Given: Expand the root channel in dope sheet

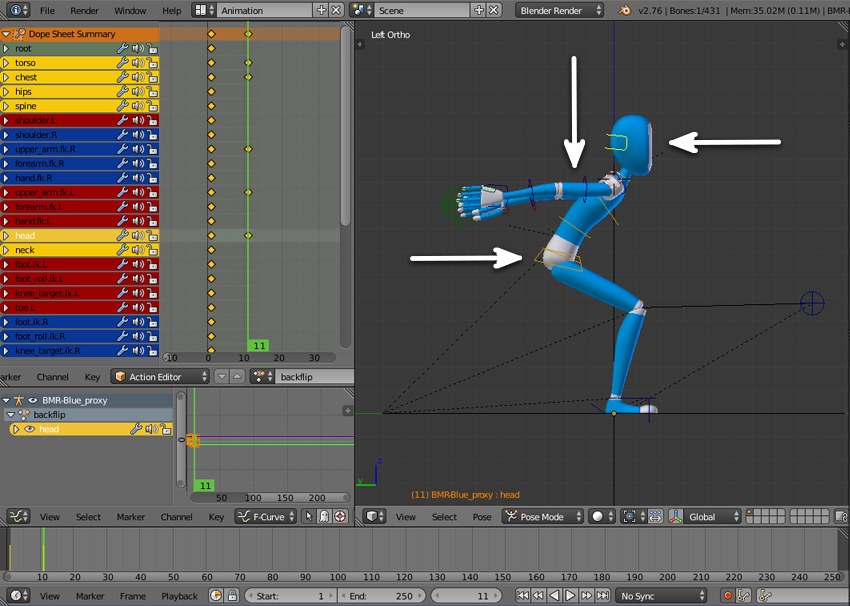Looking at the screenshot, I should click(x=6, y=48).
